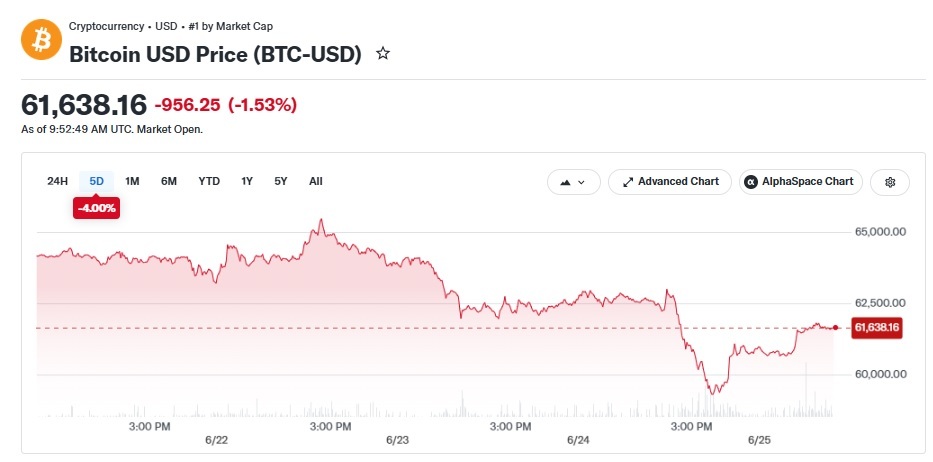Open the AlphaSpace Chart button
This screenshot has width=933, height=462.
(801, 182)
